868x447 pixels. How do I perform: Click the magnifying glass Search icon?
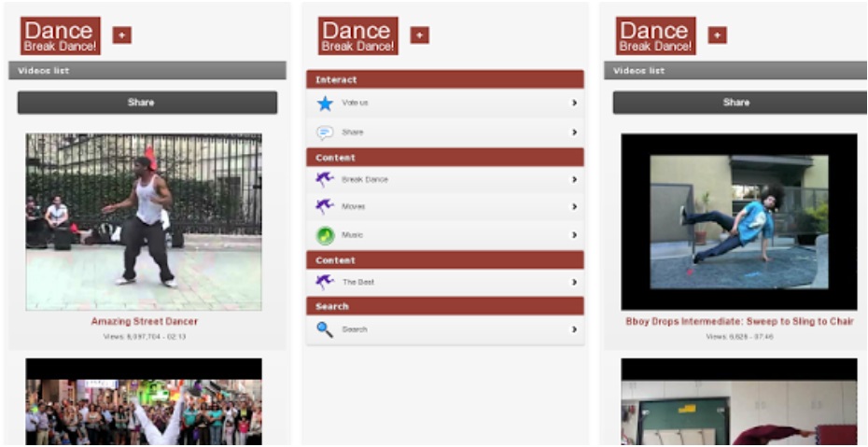tap(324, 329)
